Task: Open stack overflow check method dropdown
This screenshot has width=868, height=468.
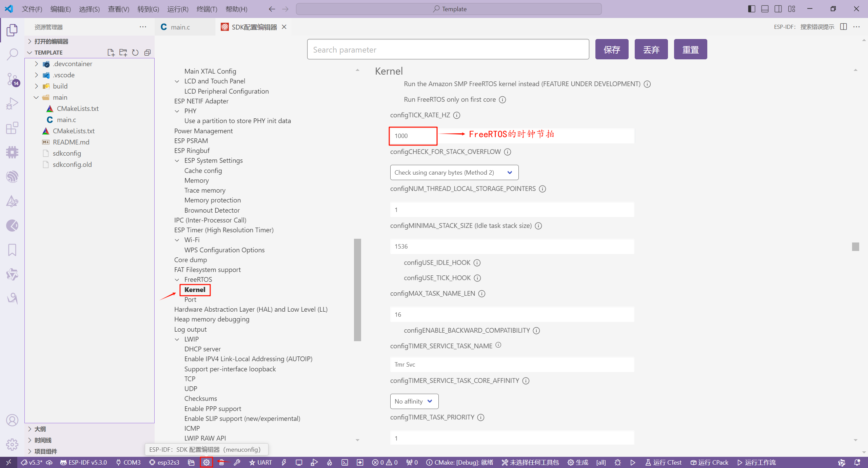Action: point(454,173)
